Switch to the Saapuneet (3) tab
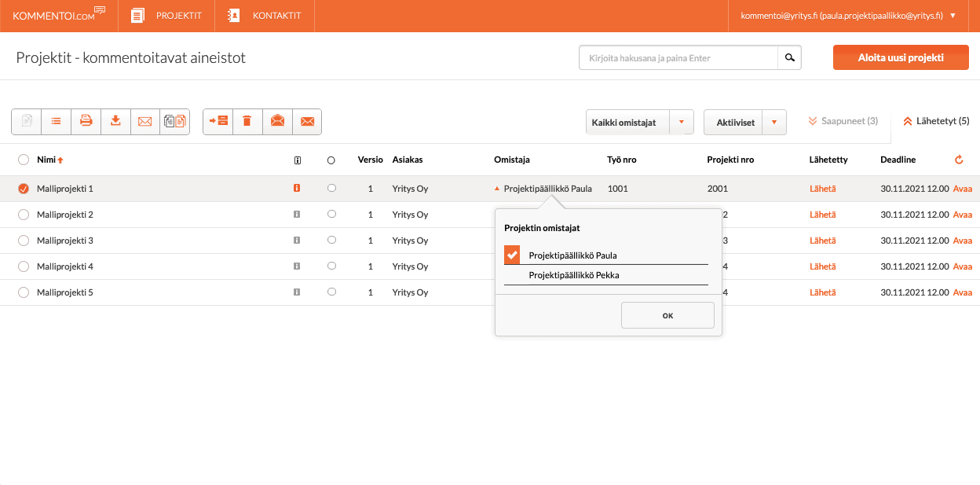 pyautogui.click(x=843, y=121)
